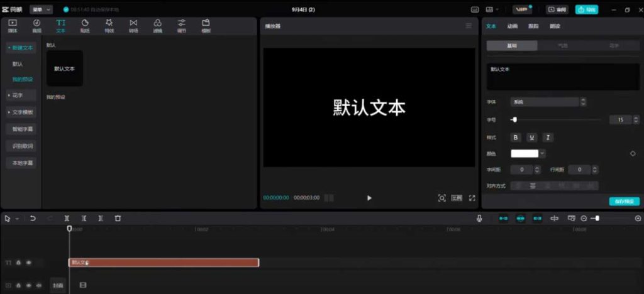This screenshot has width=644, height=294.
Task: Click the 封面 cover button
Action: (58, 285)
